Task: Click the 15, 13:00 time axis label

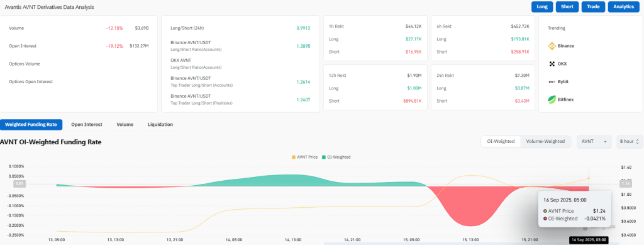Action: (470, 240)
